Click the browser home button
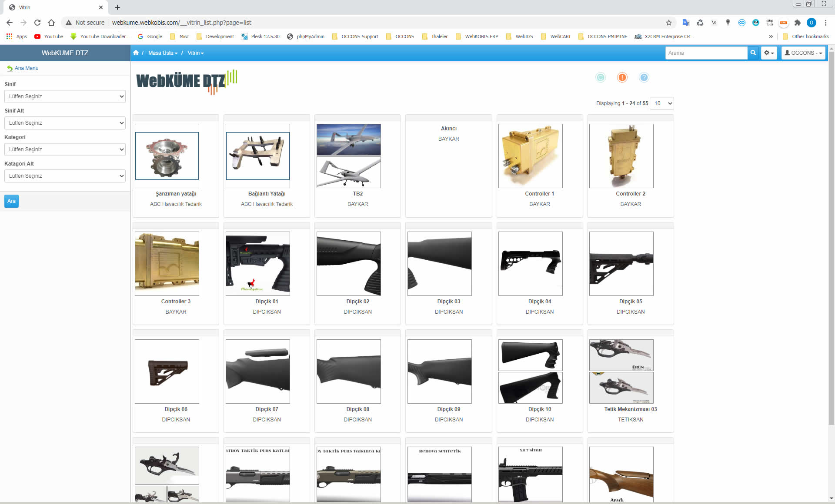 51,23
